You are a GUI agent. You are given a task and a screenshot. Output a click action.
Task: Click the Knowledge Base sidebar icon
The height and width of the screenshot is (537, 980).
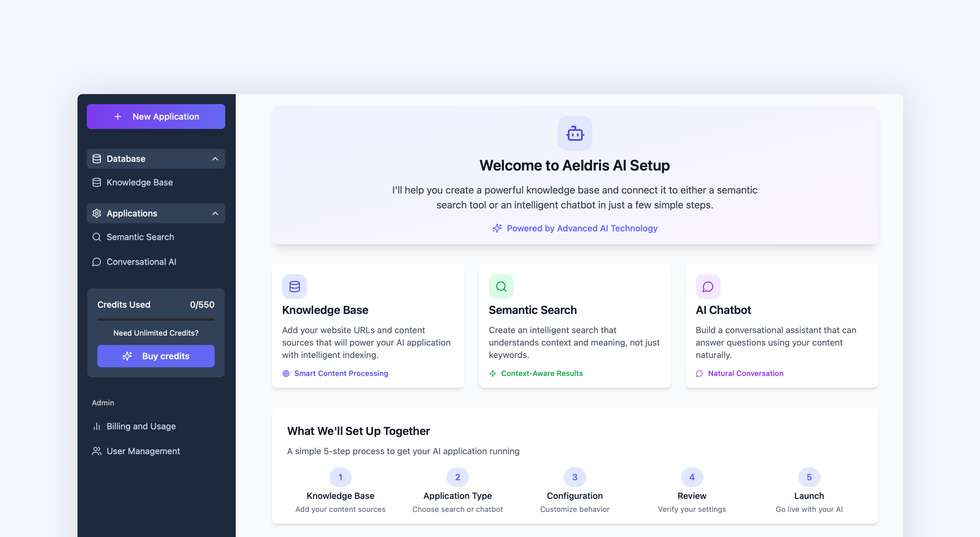point(97,182)
